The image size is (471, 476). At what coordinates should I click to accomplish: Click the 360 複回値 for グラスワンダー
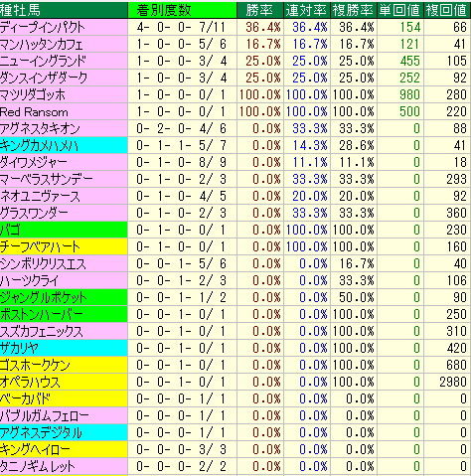coord(457,213)
